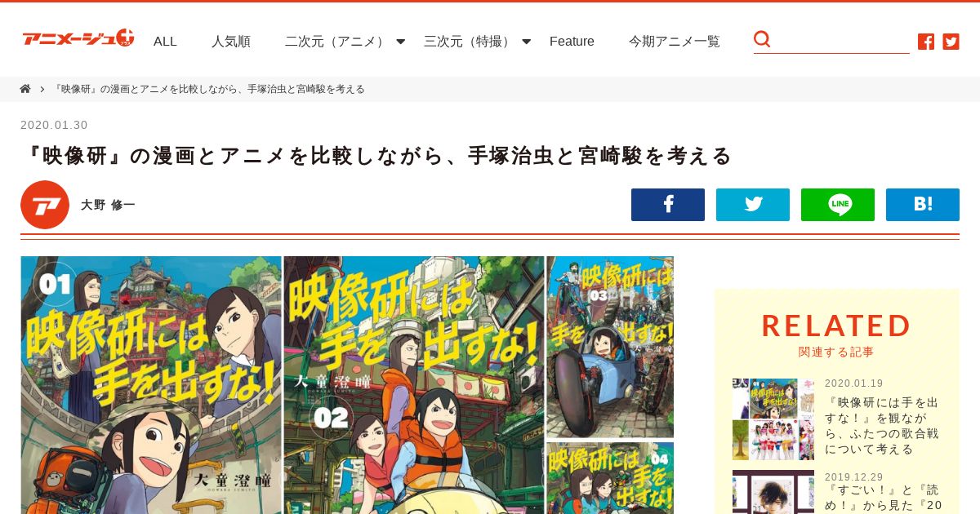Click related date 2020.01.19
Image resolution: width=980 pixels, height=514 pixels.
coord(853,383)
